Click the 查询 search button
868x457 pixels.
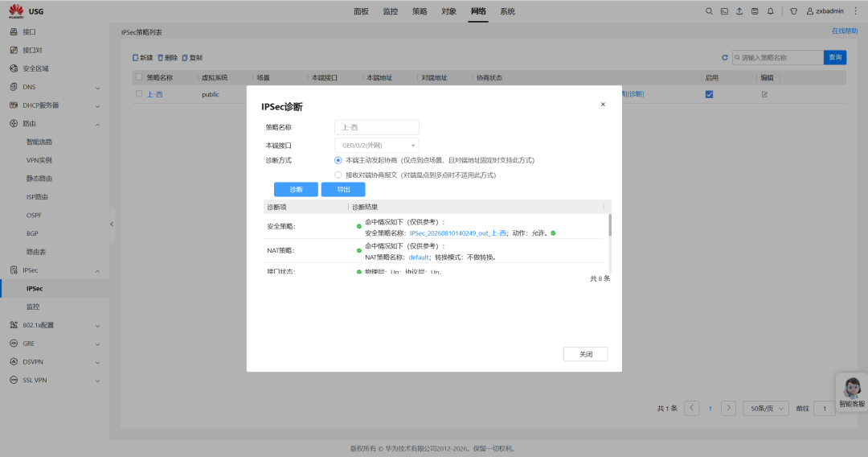pos(835,58)
